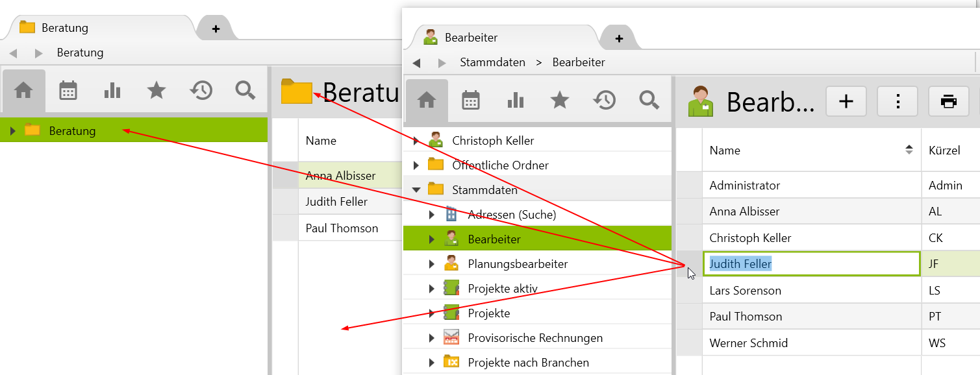
Task: Click the Judith Feller name edit field
Action: point(811,264)
